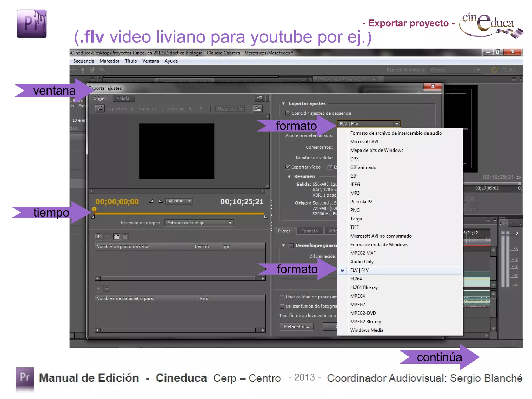
Task: Open the Marcador menu
Action: 109,61
